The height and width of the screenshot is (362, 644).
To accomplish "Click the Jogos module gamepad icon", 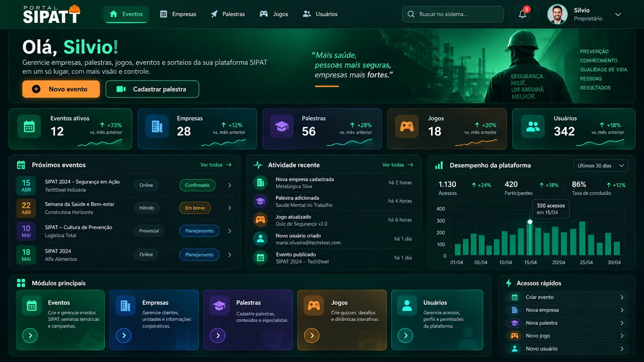I will pos(314,305).
